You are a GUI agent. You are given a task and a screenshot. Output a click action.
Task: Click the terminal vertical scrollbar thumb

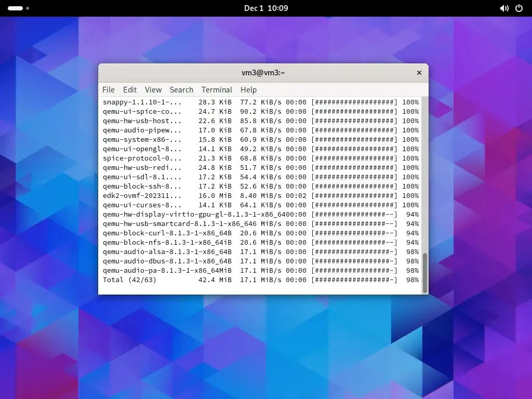coord(424,272)
